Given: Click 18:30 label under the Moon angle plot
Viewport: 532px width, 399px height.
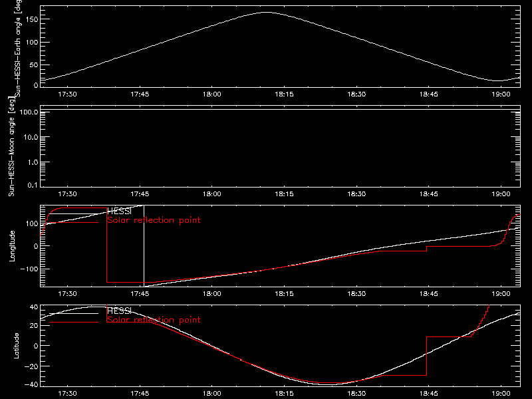Looking at the screenshot, I should point(356,194).
